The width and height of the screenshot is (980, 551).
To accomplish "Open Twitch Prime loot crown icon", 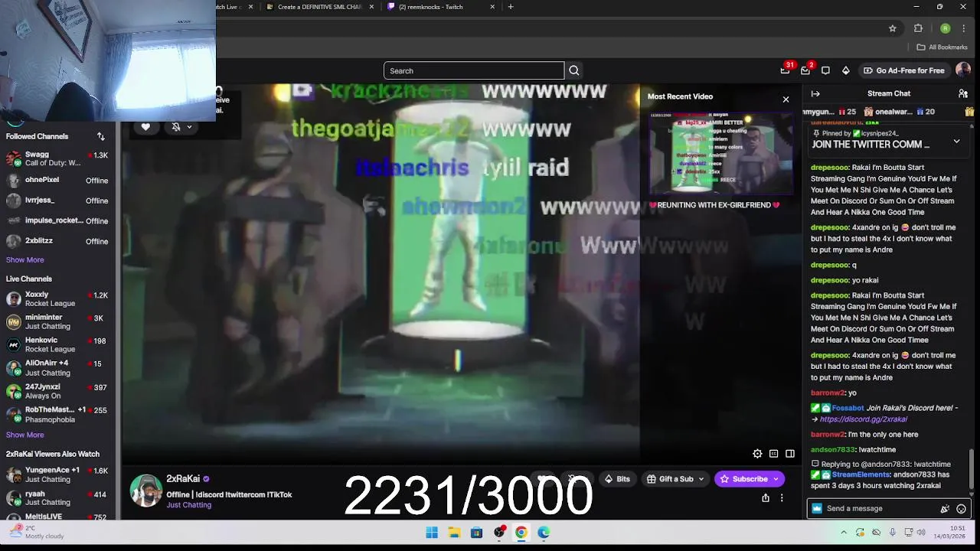I will [x=785, y=70].
